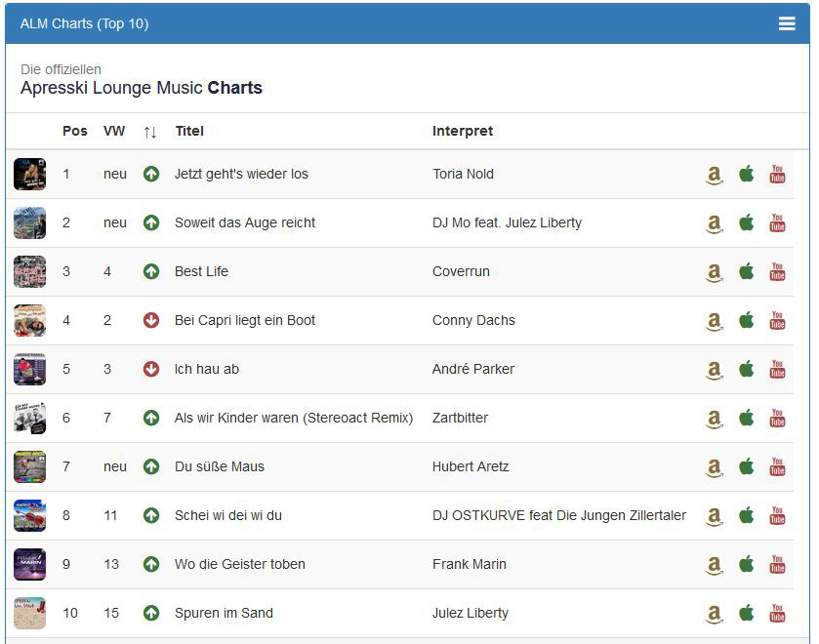Screen dimensions: 819x644
Task: Open Amazon link for Ich hau ab
Action: click(x=715, y=370)
